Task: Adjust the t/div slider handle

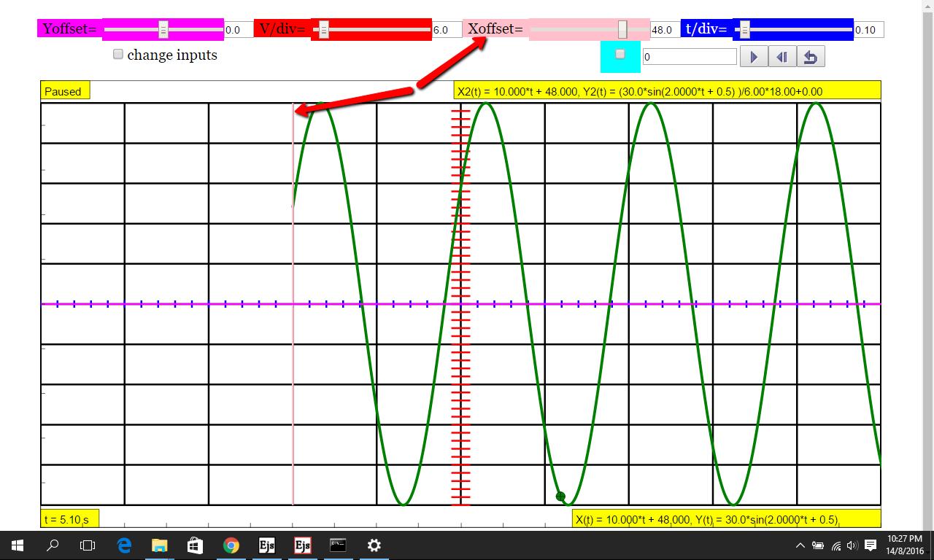Action: tap(744, 29)
